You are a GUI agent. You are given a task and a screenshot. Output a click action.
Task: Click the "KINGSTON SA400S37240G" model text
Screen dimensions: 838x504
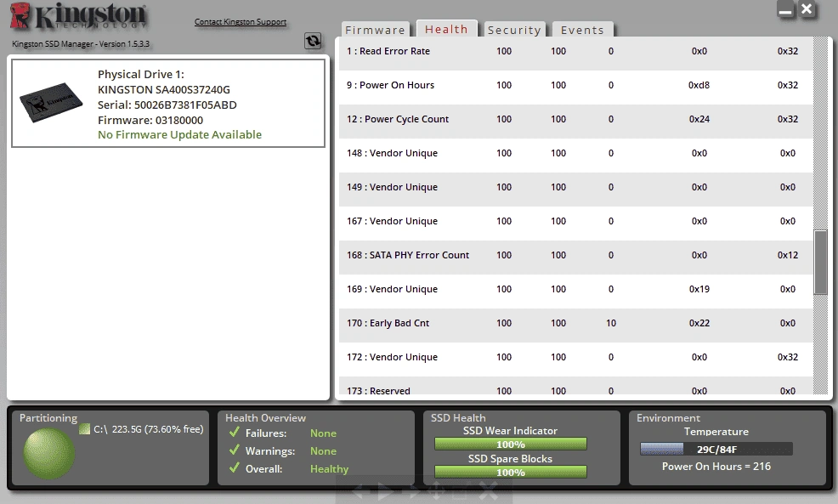tap(163, 90)
